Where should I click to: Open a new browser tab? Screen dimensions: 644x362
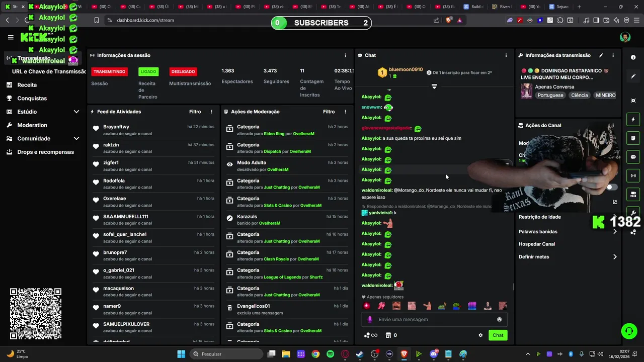[x=579, y=7]
